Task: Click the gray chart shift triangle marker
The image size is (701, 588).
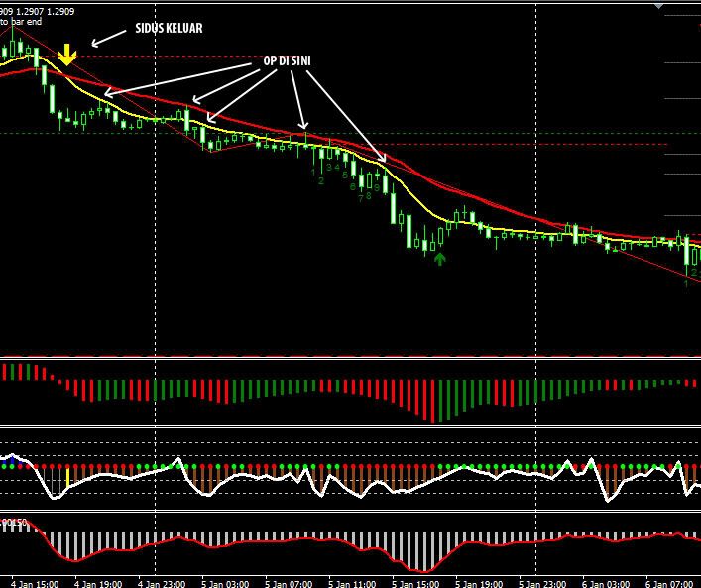Action: click(x=658, y=6)
